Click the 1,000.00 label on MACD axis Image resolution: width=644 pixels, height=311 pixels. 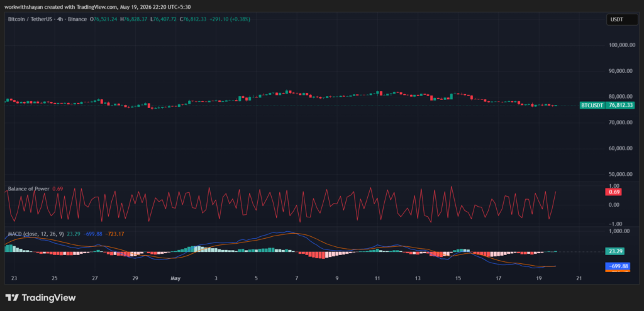(x=619, y=231)
